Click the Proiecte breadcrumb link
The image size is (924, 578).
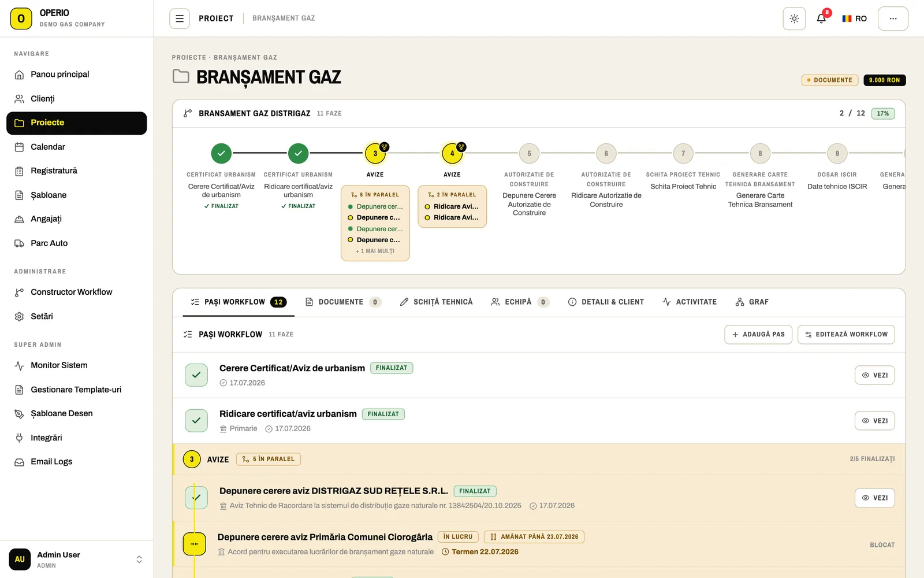click(x=189, y=58)
